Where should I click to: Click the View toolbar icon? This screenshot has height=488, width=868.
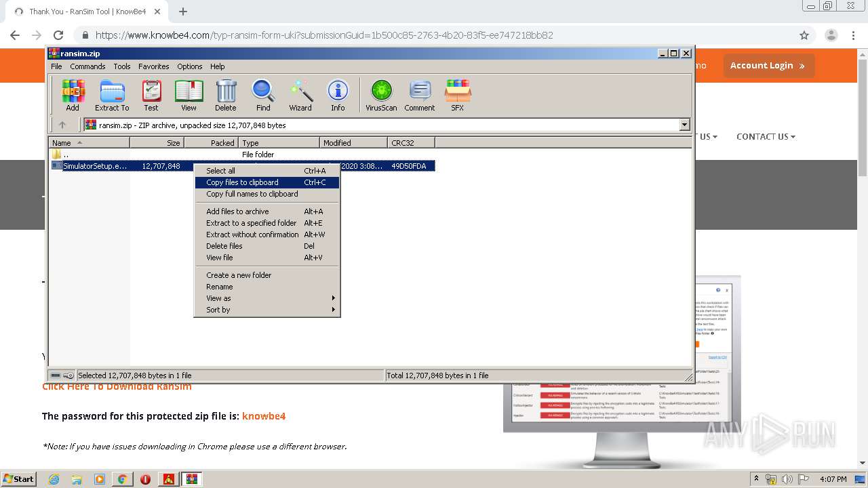pyautogui.click(x=189, y=95)
